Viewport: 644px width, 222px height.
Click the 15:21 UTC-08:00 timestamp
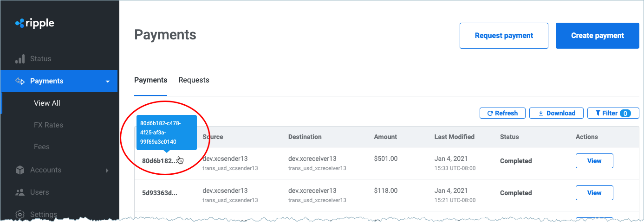[x=455, y=200]
